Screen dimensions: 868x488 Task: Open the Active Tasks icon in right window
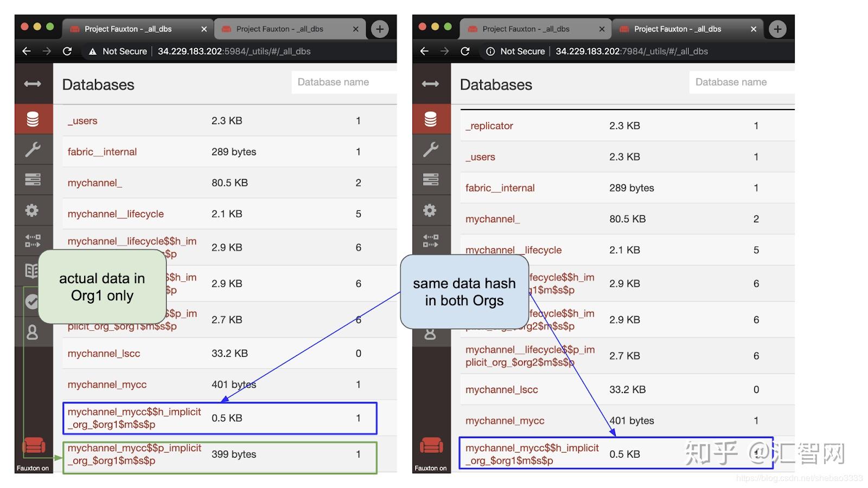click(431, 179)
